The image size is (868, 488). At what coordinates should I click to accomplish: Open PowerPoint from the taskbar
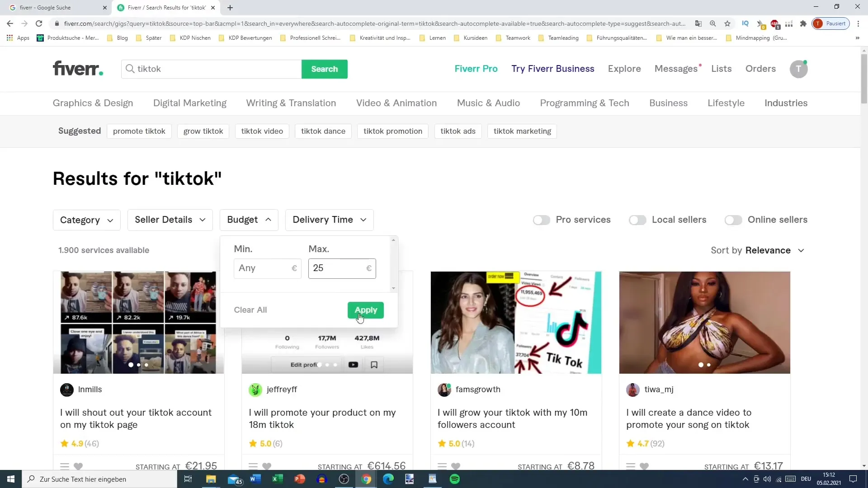pyautogui.click(x=300, y=479)
